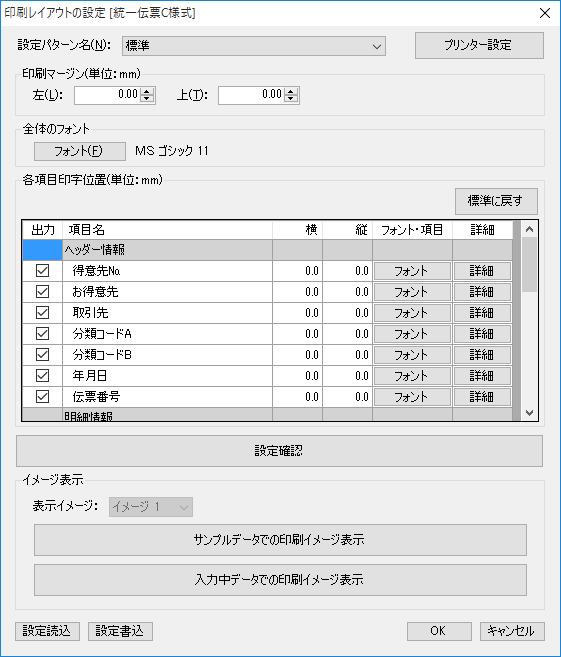This screenshot has width=561, height=657.
Task: Click the 設定確認 button
Action: pos(279,451)
